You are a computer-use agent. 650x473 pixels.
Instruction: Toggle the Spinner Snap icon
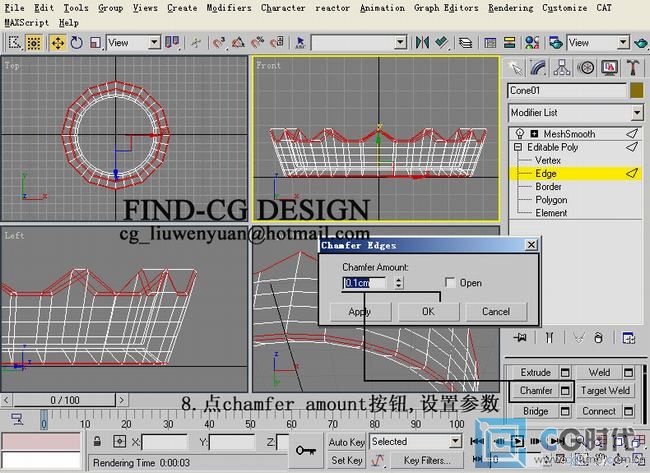click(x=276, y=42)
